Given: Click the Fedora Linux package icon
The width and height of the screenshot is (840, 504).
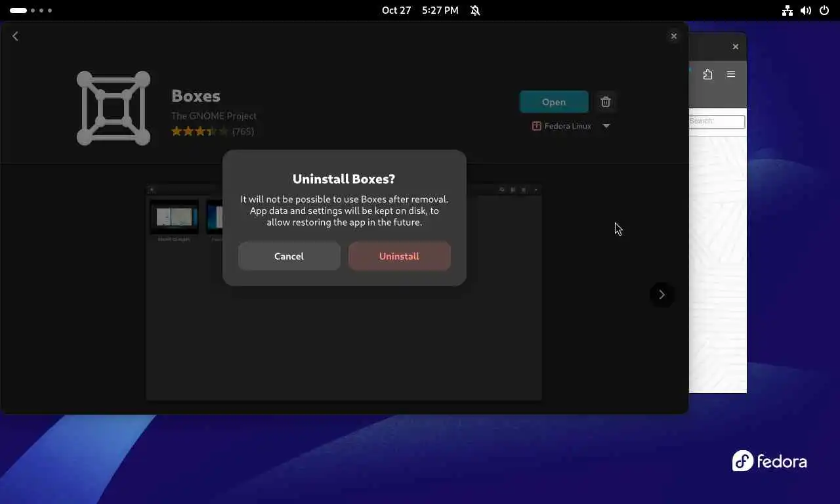Looking at the screenshot, I should coord(536,126).
